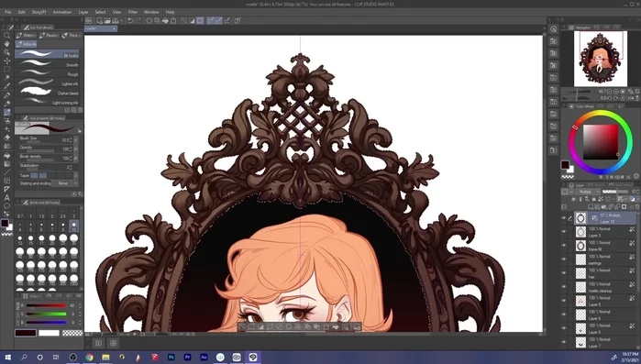Open the File menu

7,12
